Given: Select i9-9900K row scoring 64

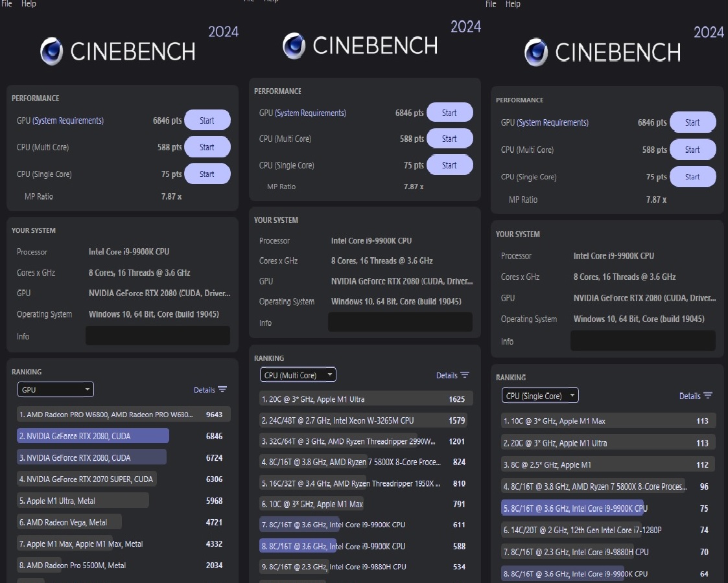Looking at the screenshot, I should coord(608,574).
